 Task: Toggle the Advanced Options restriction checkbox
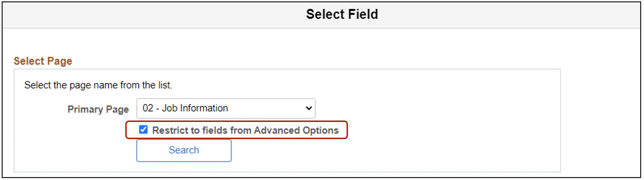click(143, 130)
